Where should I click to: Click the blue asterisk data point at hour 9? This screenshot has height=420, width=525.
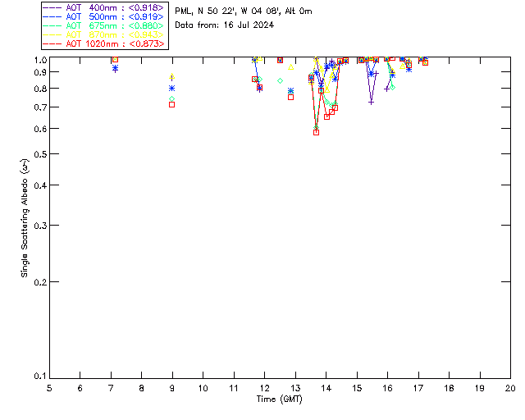coord(171,89)
